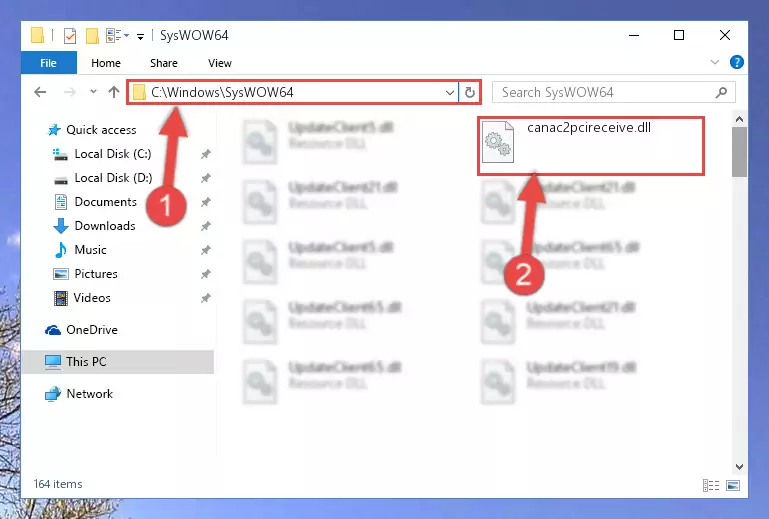Click the 164 items status text

click(x=58, y=484)
